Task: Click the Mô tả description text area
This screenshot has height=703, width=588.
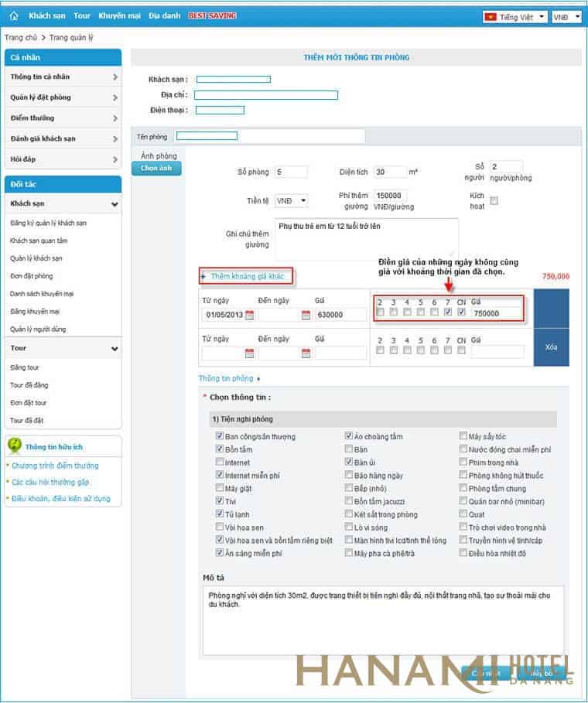Action: click(383, 619)
